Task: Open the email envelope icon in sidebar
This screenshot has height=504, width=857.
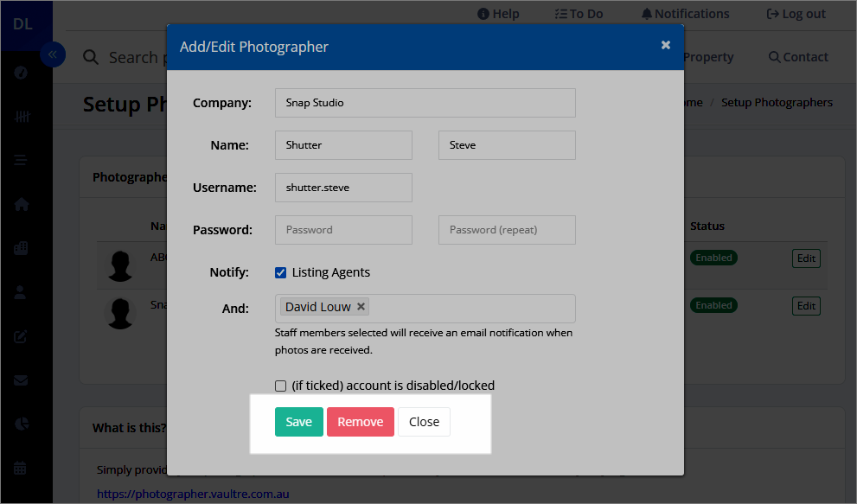Action: click(x=20, y=380)
